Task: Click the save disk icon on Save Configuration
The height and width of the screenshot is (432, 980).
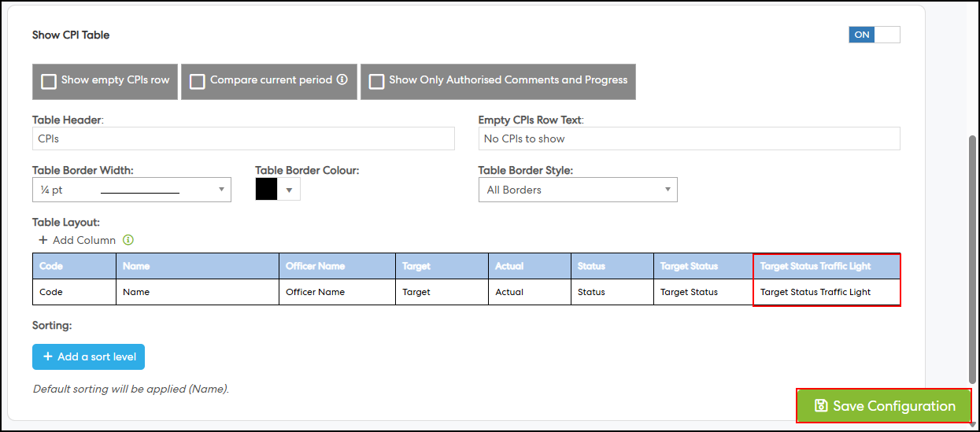Action: [x=821, y=406]
